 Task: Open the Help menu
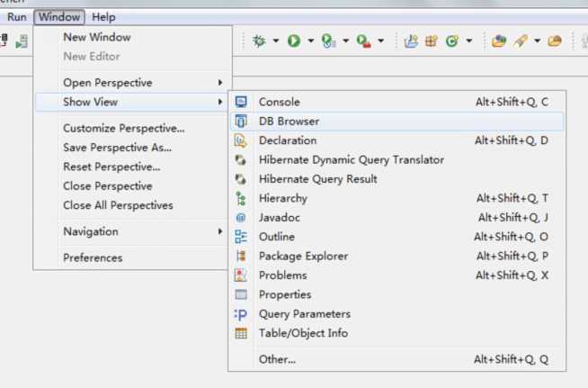pyautogui.click(x=103, y=17)
